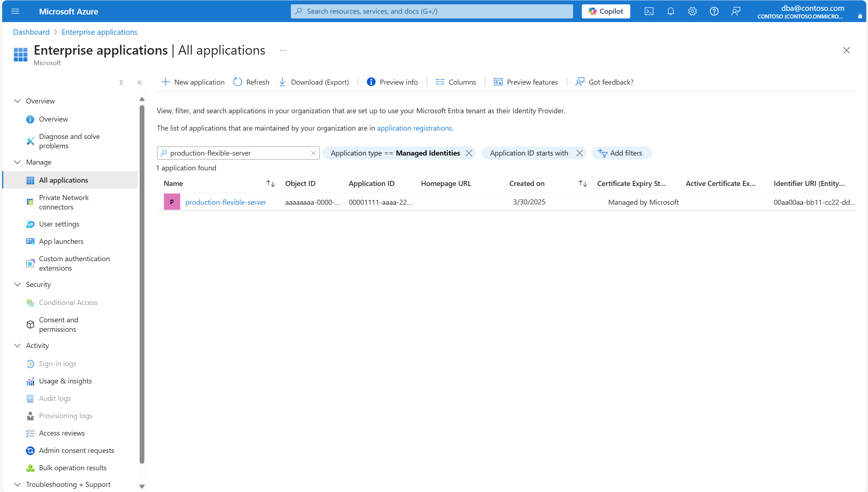Search resources, services, and docs box
This screenshot has height=492, width=868.
pos(432,11)
